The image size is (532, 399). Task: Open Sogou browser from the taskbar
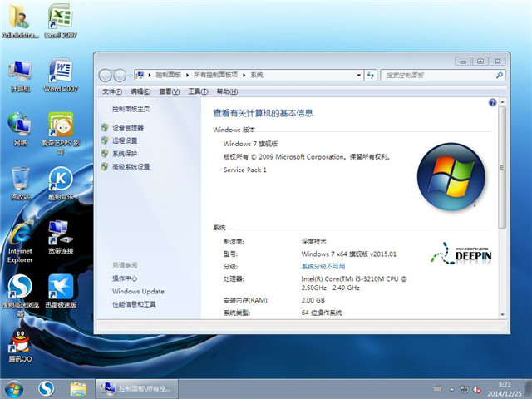tap(47, 389)
